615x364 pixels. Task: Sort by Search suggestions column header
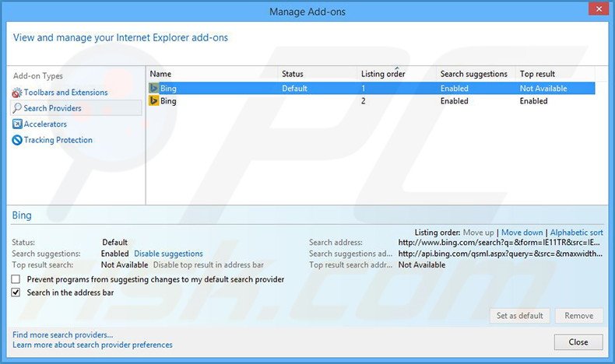pos(474,74)
